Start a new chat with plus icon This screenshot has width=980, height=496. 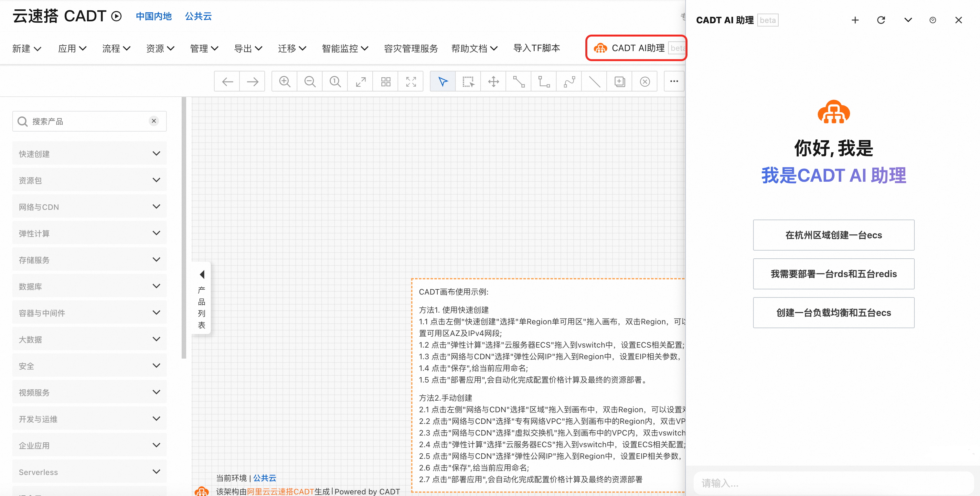coord(855,20)
